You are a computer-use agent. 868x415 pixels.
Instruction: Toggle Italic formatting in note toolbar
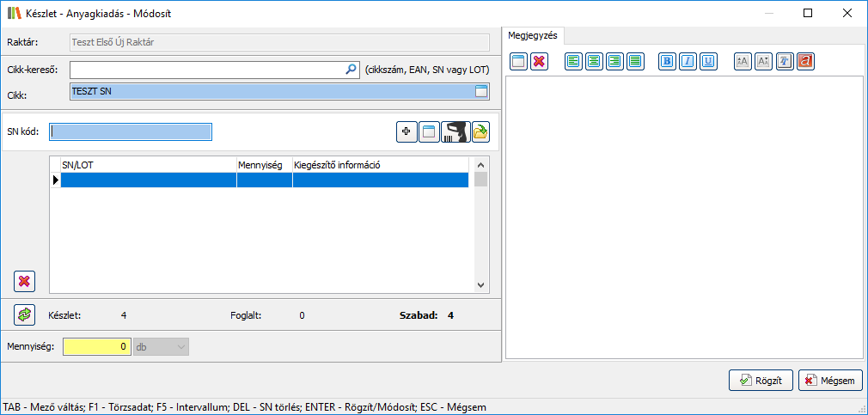coord(688,61)
